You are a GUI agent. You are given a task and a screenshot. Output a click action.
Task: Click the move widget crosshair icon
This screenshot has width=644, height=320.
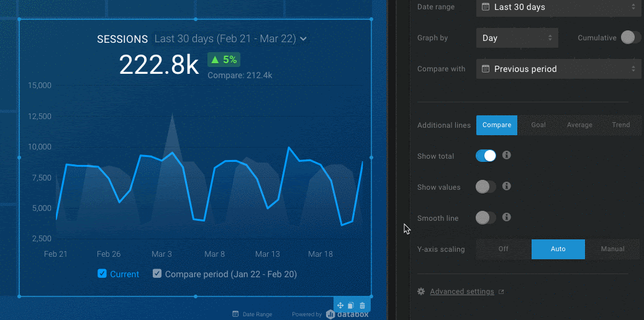[x=340, y=305]
